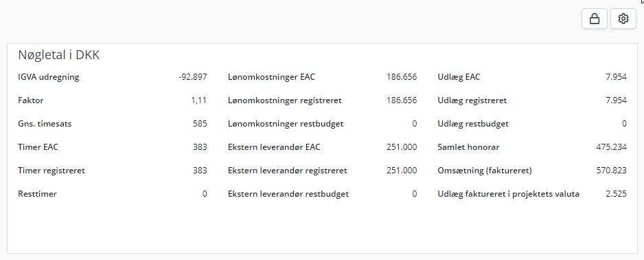Select the Lønomkostninger EAC label
The height and width of the screenshot is (260, 644).
point(271,77)
